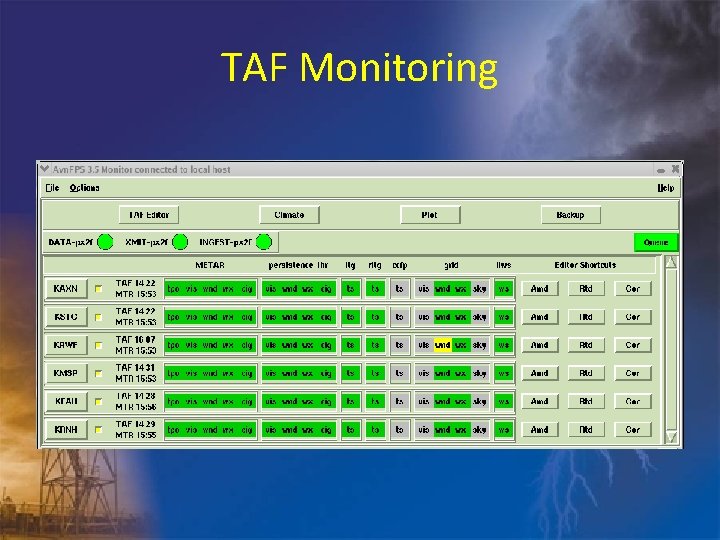This screenshot has width=720, height=540.
Task: Click Cor shortcut for KMSP
Action: pos(633,373)
